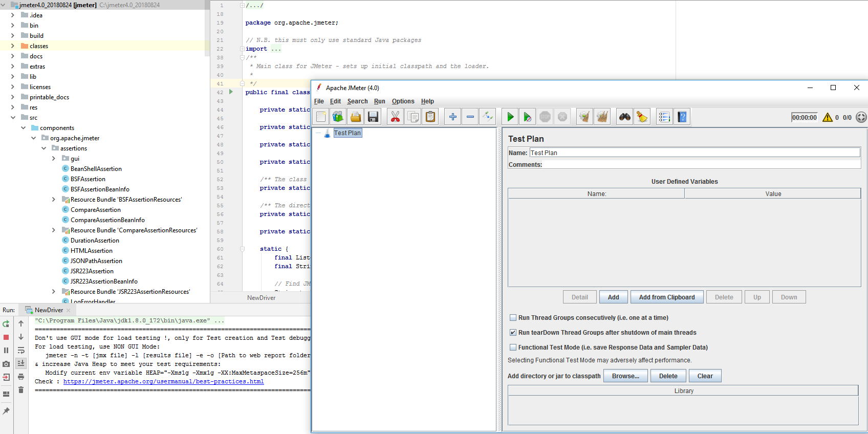The height and width of the screenshot is (434, 868).
Task: Click the down arrow in Run console toolbar
Action: coord(21,337)
